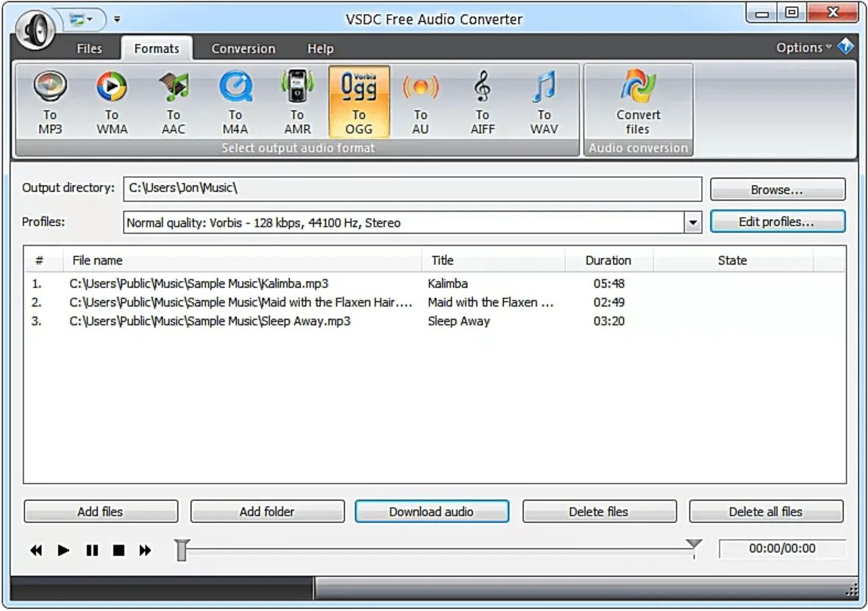Click the 05:48 duration value
Image resolution: width=868 pixels, height=611 pixels.
point(609,283)
